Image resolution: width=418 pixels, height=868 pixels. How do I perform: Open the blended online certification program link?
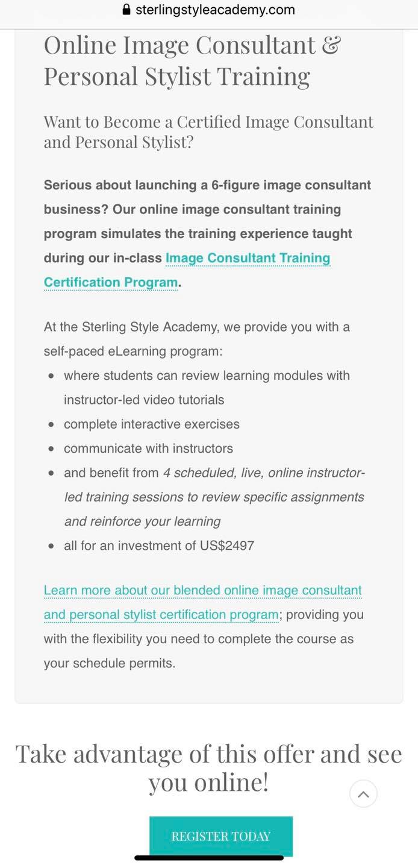pos(203,603)
